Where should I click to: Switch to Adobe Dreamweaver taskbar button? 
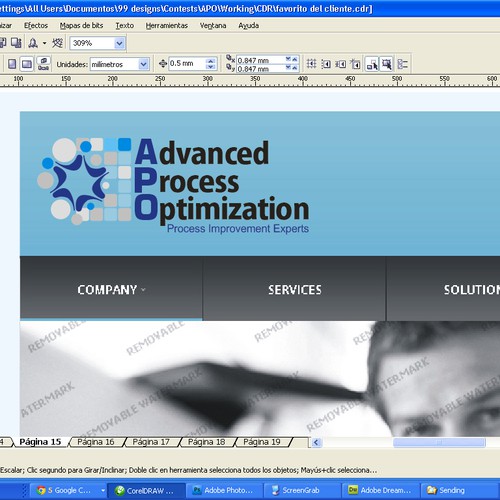click(380, 490)
